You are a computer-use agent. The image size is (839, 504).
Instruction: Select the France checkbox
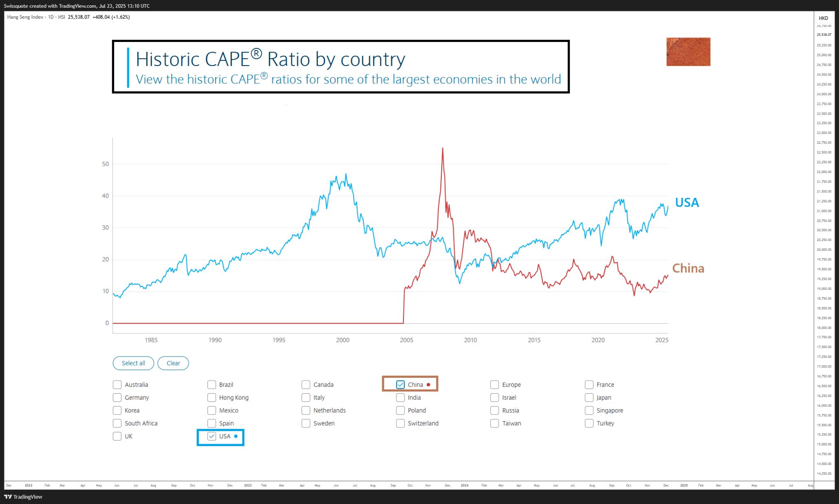coord(589,385)
